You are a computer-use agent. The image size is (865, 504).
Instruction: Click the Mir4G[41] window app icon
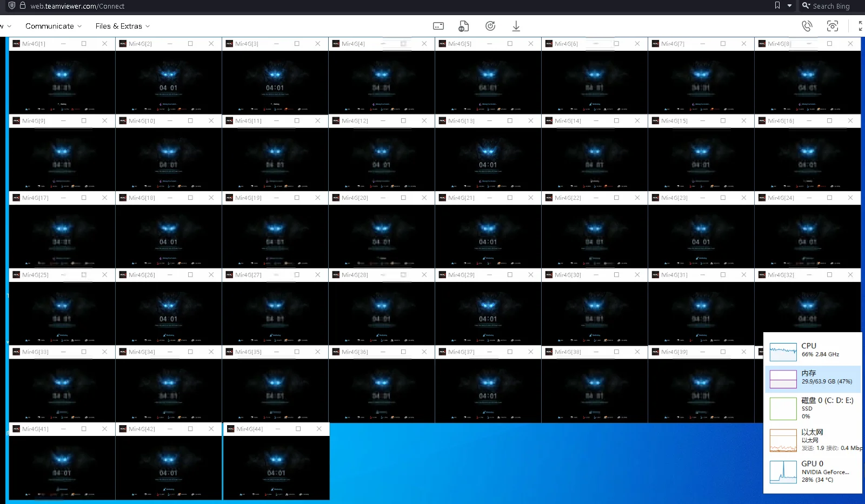(16, 429)
